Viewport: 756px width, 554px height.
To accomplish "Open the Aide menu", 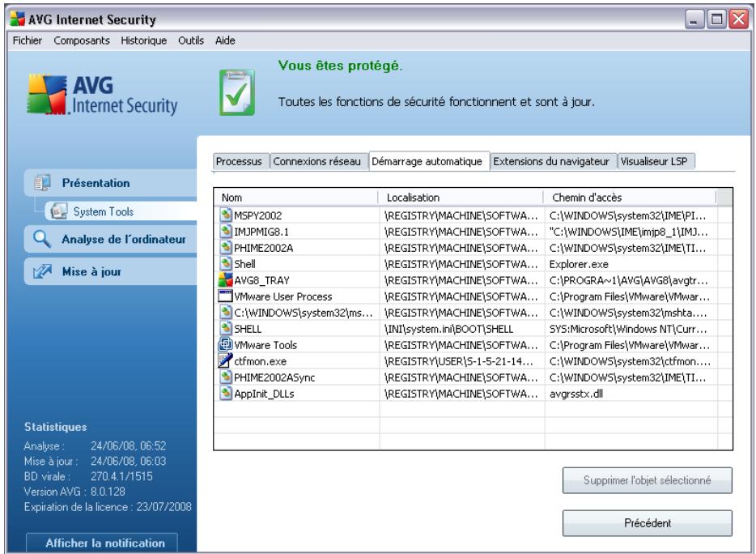I will tap(225, 40).
